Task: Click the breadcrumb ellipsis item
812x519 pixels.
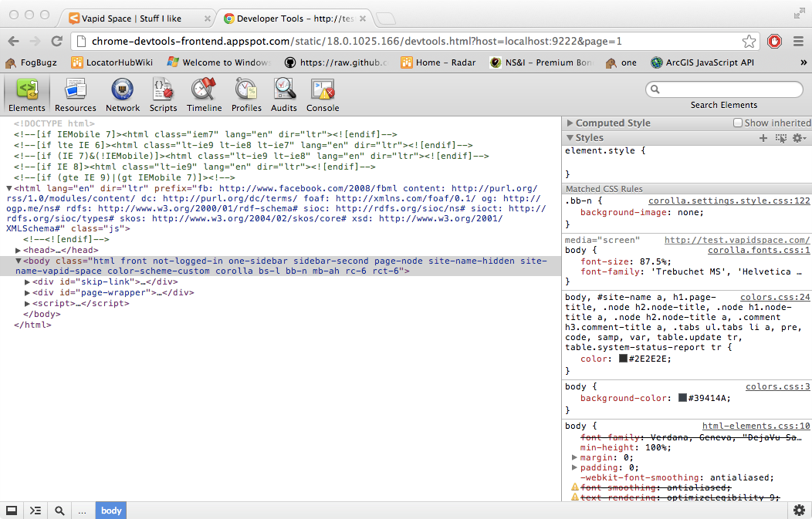Action: point(82,511)
